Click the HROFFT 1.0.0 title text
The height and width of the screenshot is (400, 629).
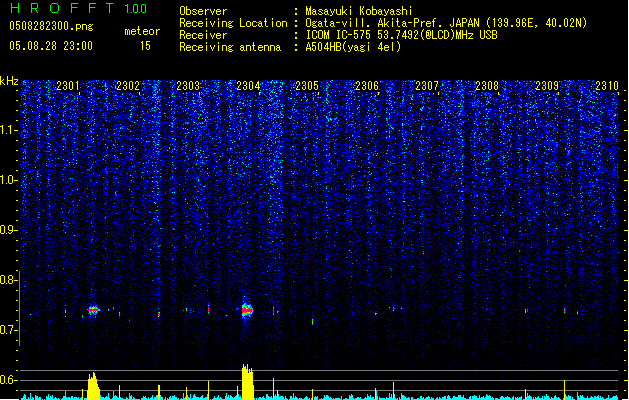[79, 8]
